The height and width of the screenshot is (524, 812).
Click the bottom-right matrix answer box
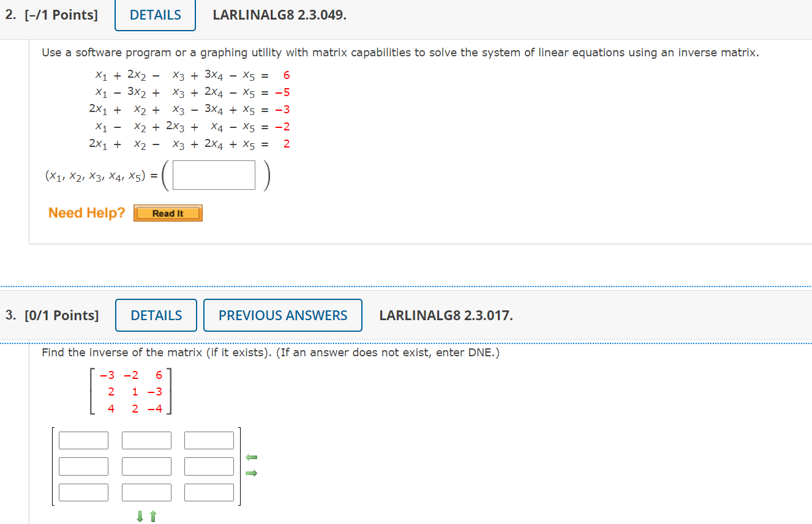point(209,492)
